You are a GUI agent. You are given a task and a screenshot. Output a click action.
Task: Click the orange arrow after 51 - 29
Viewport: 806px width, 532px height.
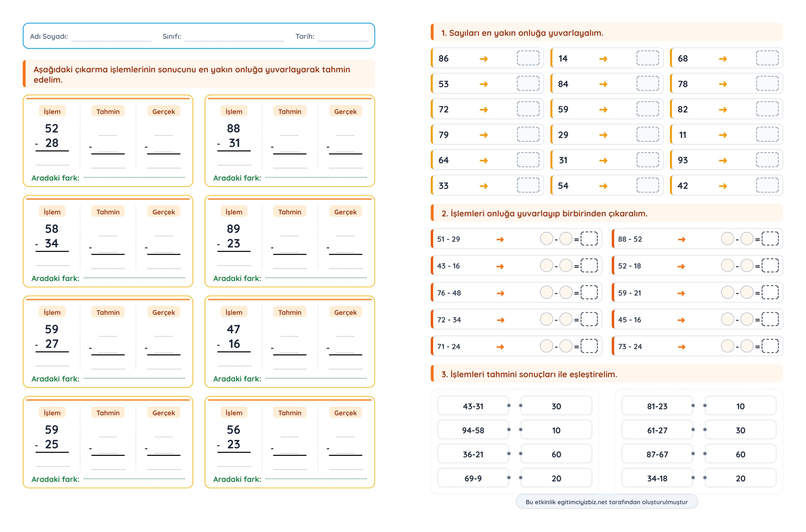click(500, 239)
